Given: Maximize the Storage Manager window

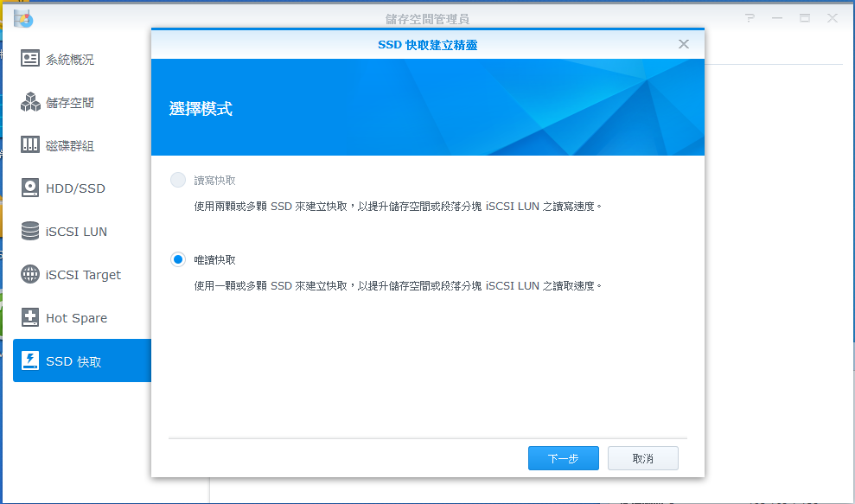Looking at the screenshot, I should coord(804,18).
